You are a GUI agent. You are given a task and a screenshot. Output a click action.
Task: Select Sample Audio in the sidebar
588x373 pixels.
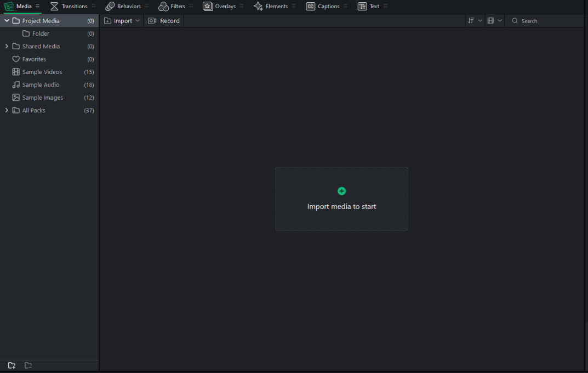(41, 85)
